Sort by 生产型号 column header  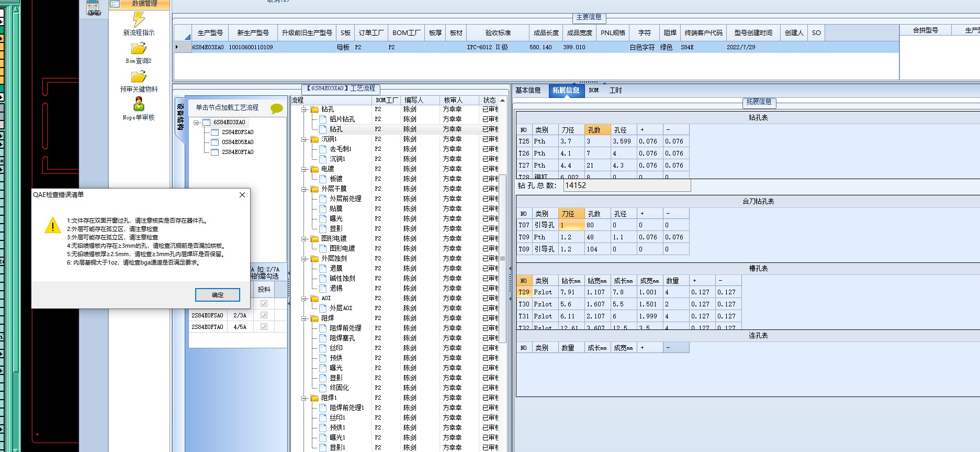coord(210,33)
